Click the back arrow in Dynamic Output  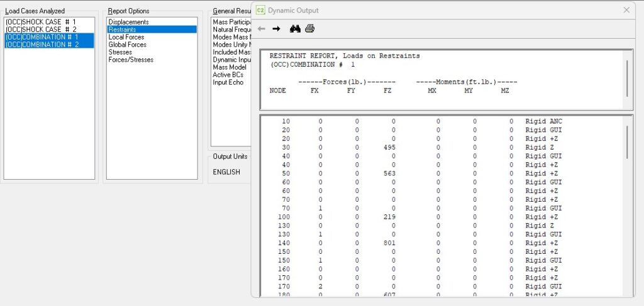coord(262,29)
